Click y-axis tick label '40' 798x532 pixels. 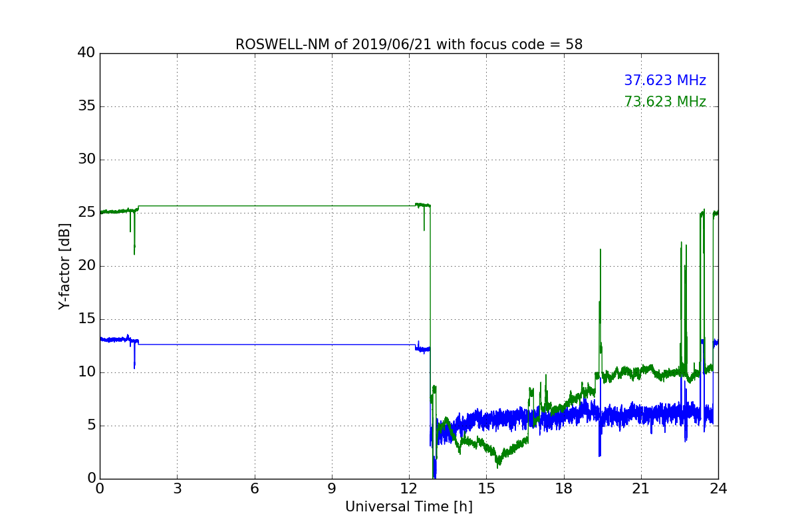coord(87,53)
